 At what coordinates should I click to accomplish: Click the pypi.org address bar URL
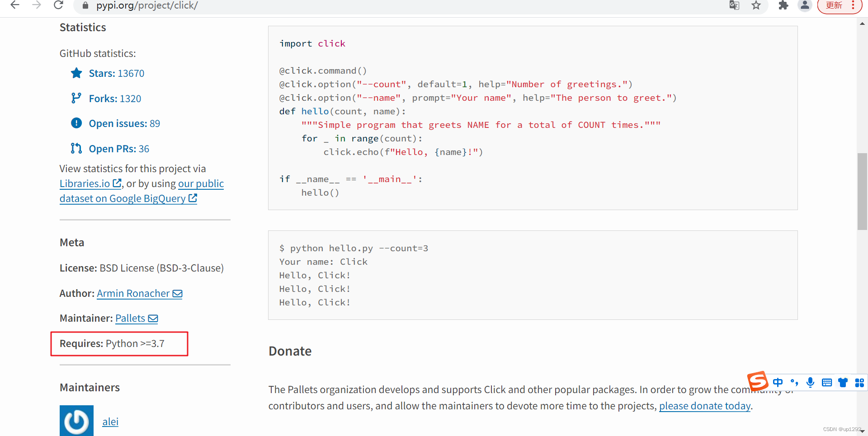coord(147,5)
